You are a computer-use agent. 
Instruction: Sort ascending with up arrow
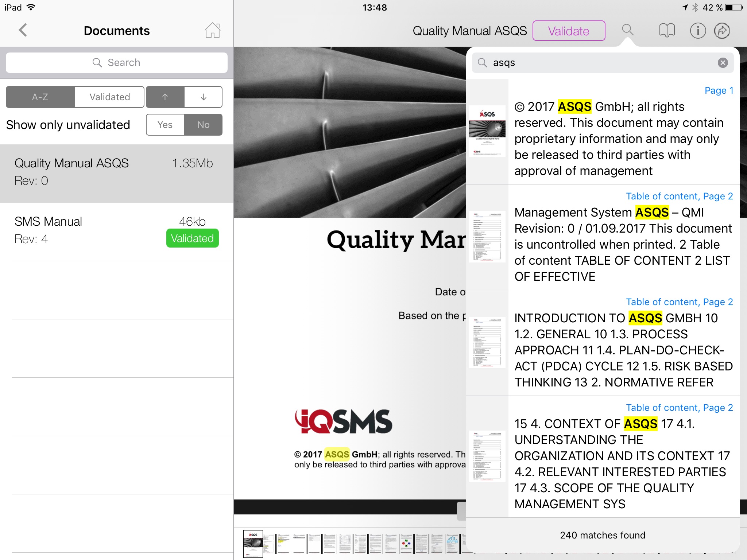165,97
